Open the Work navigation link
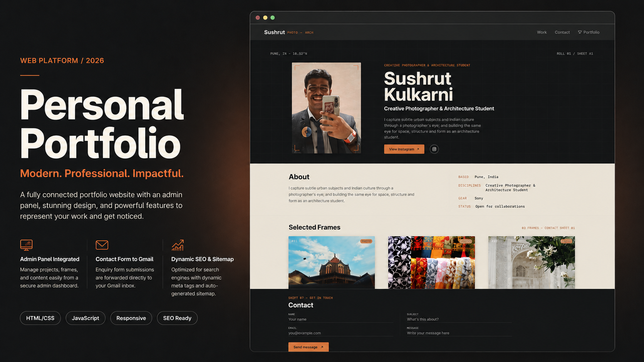The height and width of the screenshot is (362, 644). click(x=542, y=32)
